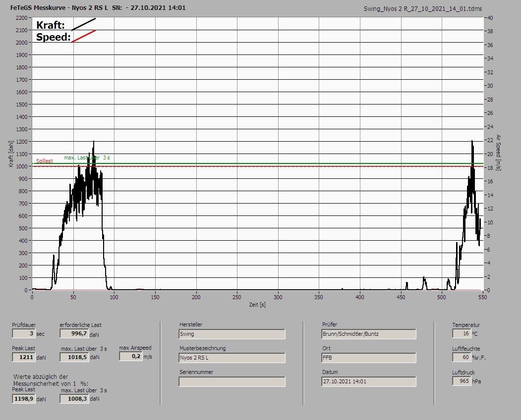This screenshot has height=420, width=521.
Task: Click the empty Seriennummer field
Action: pos(232,381)
